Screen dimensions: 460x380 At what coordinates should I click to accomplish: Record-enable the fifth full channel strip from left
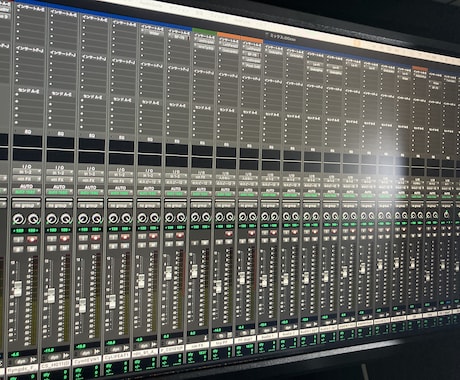click(153, 236)
